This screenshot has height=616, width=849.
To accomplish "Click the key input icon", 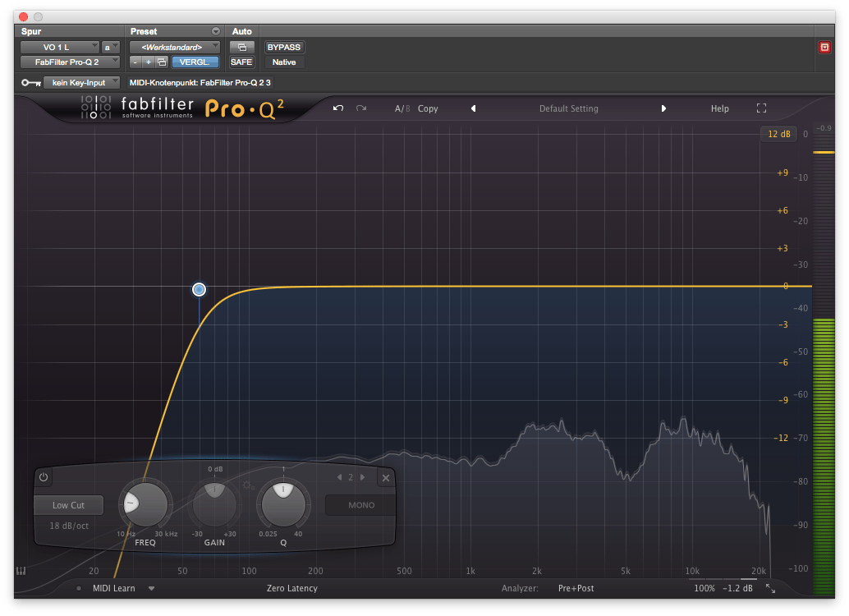I will [31, 83].
